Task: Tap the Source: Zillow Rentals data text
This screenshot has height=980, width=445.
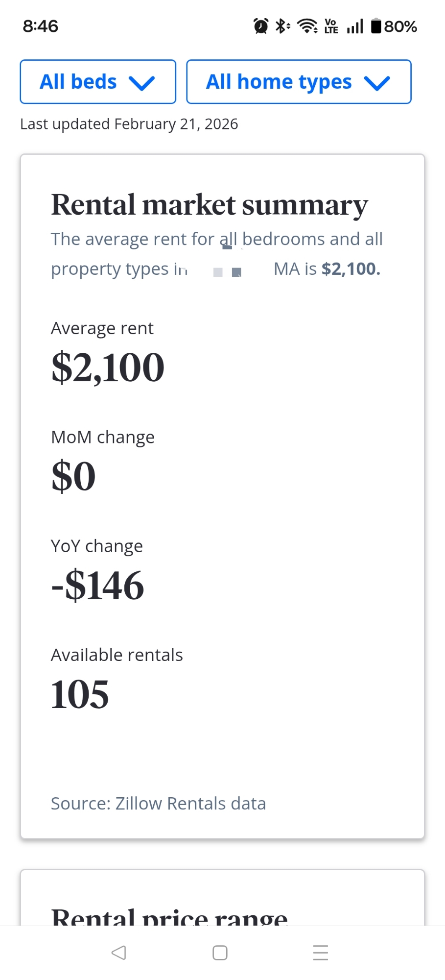Action: [158, 804]
